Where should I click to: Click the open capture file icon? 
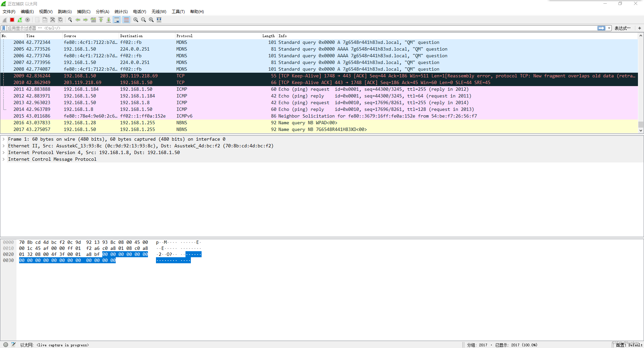pyautogui.click(x=37, y=20)
